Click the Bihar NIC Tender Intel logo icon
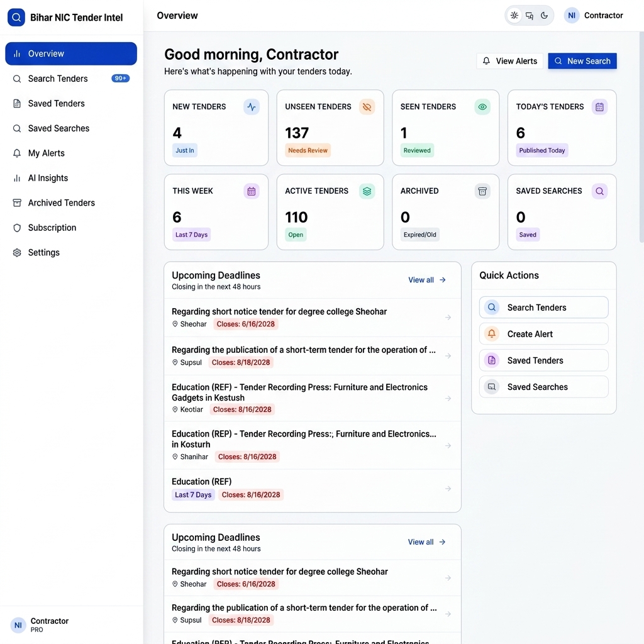The width and height of the screenshot is (644, 644). [16, 17]
